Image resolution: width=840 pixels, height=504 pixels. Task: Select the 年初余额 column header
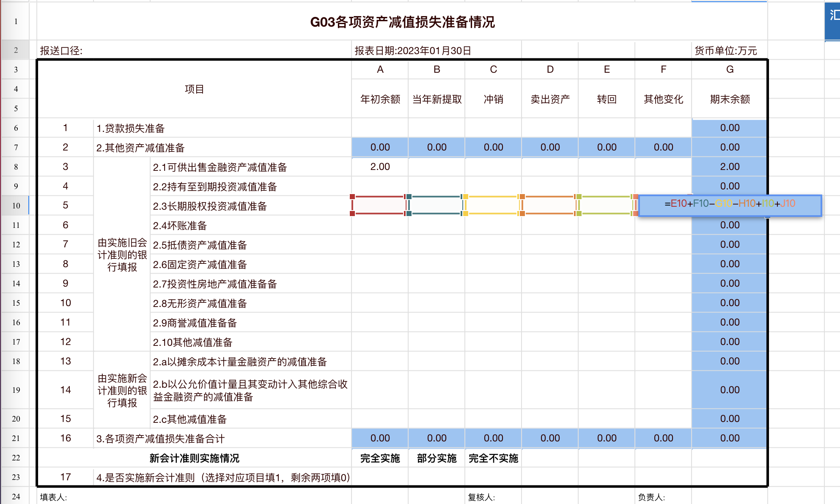pos(380,99)
